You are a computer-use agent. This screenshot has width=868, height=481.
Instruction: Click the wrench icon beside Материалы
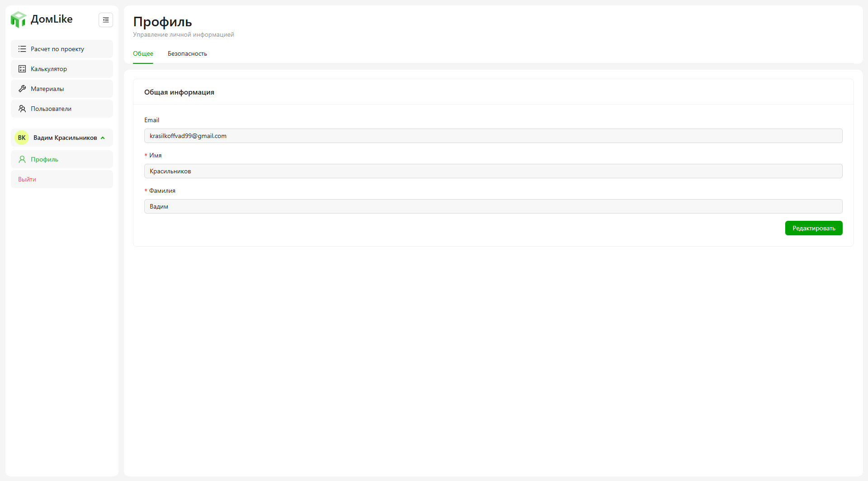22,89
